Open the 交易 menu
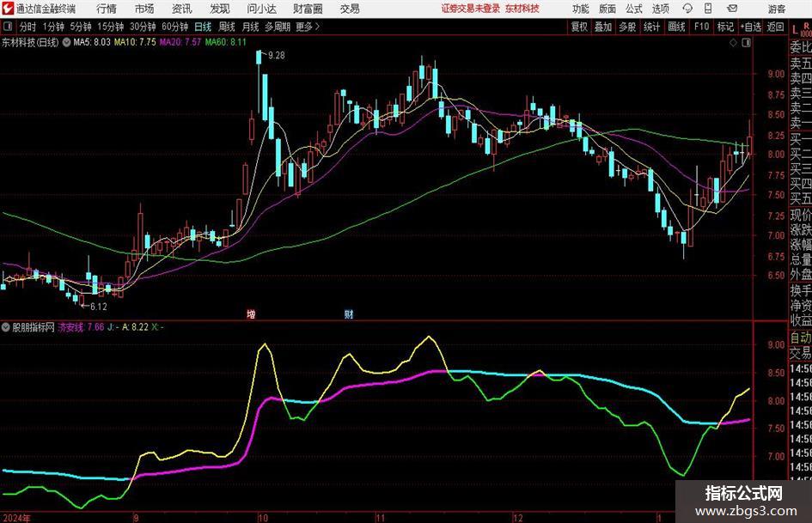Screen dimensions: 812x523 [x=350, y=9]
